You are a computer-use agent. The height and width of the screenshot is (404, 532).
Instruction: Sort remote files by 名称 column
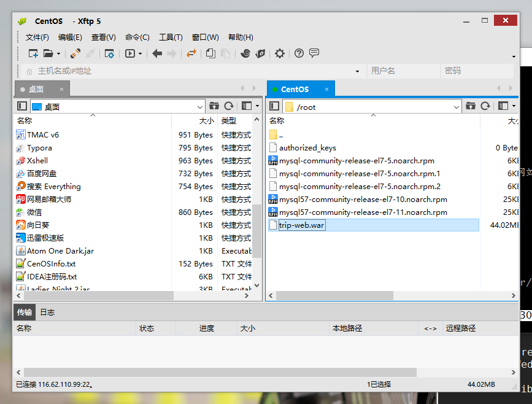coord(373,120)
